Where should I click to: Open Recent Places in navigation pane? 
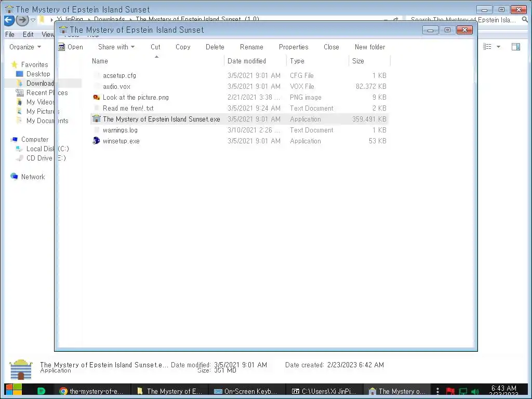pyautogui.click(x=47, y=92)
